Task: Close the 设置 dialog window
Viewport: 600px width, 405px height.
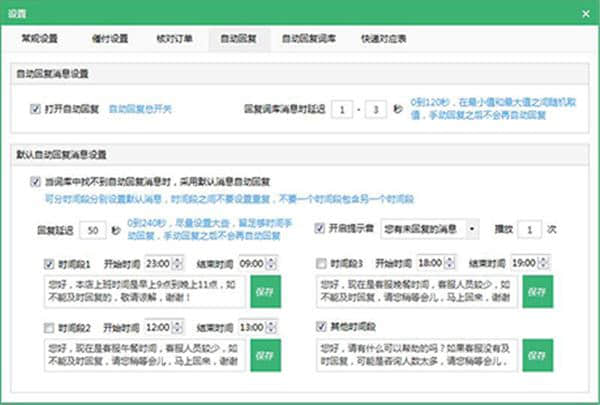Action: tap(585, 14)
